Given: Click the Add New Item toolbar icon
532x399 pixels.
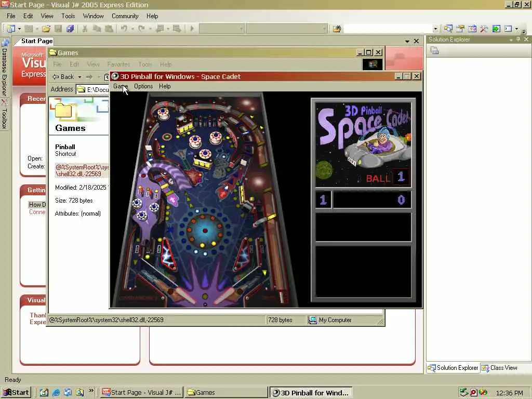Looking at the screenshot, I should (x=29, y=29).
